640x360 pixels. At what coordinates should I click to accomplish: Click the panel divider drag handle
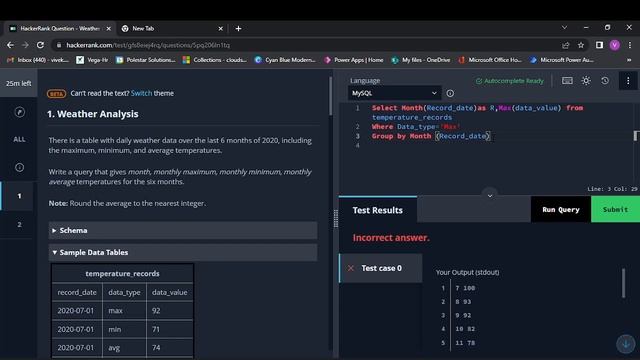coord(336,218)
